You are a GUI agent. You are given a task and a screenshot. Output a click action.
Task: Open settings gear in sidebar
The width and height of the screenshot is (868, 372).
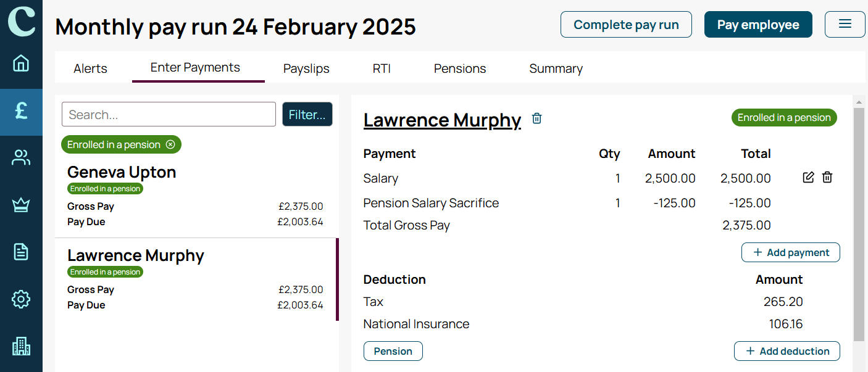21,299
